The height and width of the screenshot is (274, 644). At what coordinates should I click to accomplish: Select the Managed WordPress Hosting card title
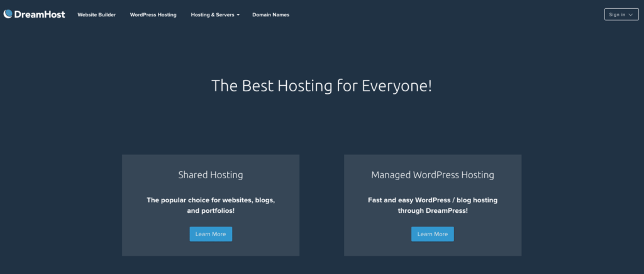click(x=433, y=175)
